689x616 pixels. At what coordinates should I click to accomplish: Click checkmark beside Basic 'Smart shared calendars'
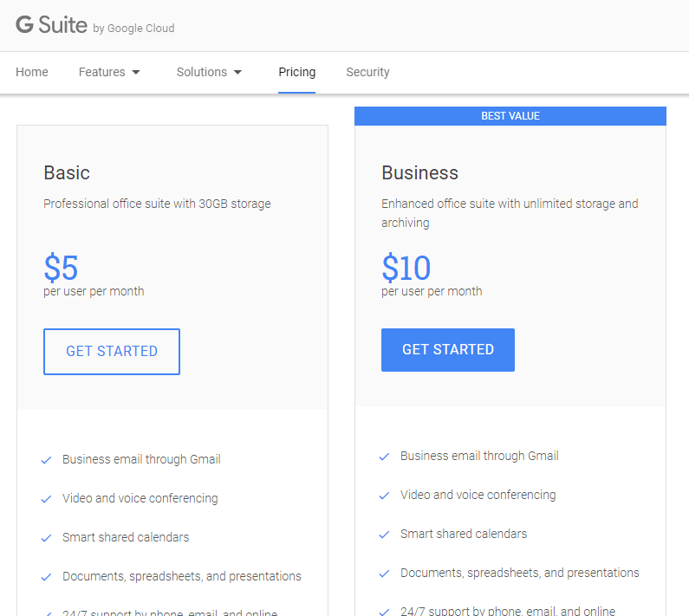pos(46,538)
